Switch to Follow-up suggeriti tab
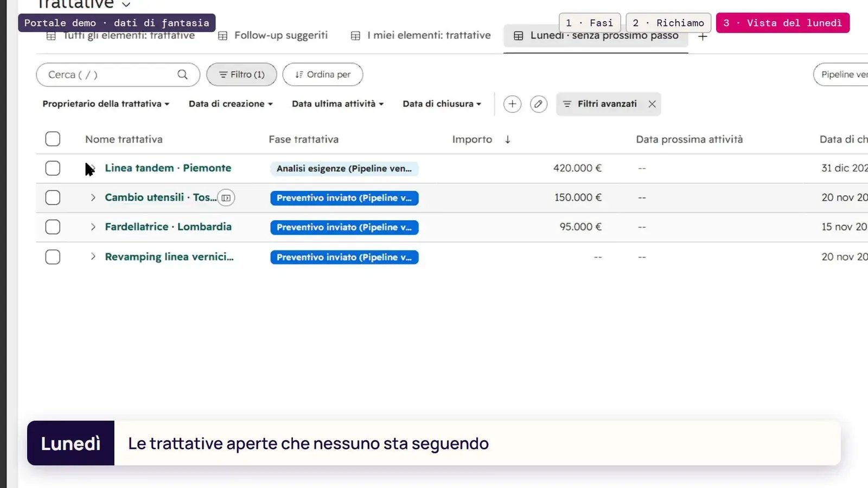The image size is (868, 488). [273, 35]
